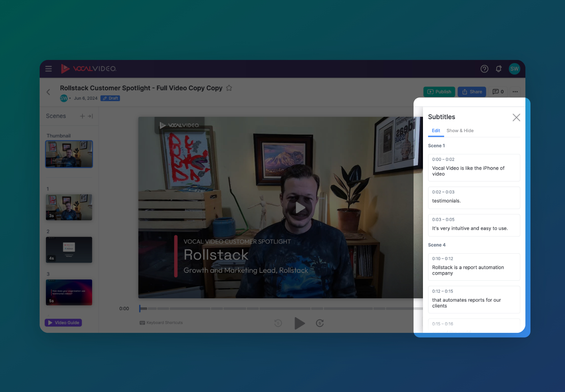Click the Vocal Video logo
Screen dimensions: 565x392
pos(89,69)
